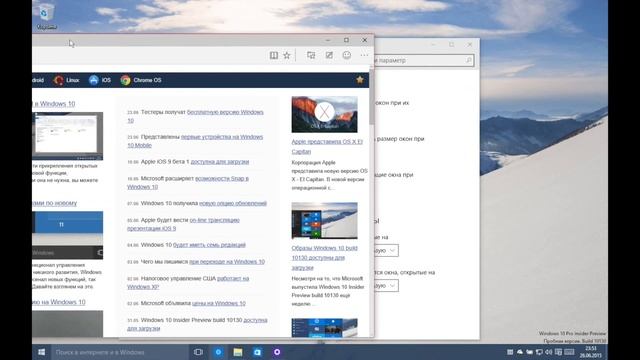
Task: Open the volume control in the tray
Action: tap(549, 352)
